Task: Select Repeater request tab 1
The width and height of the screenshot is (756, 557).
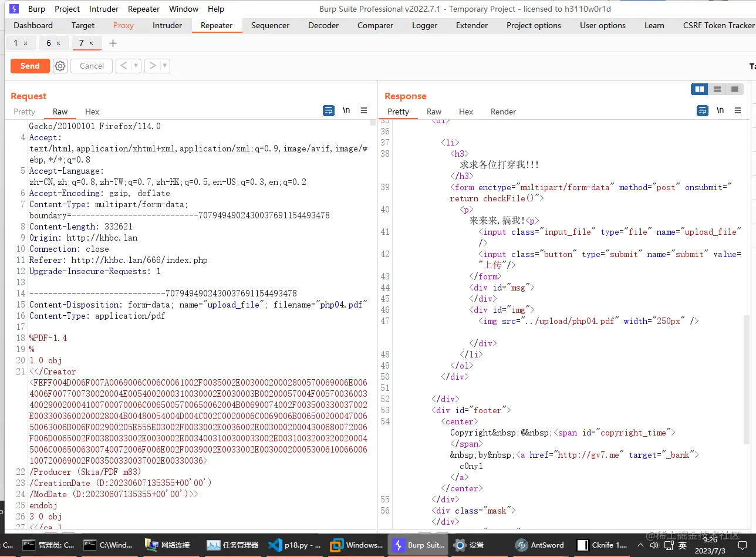Action: (16, 43)
